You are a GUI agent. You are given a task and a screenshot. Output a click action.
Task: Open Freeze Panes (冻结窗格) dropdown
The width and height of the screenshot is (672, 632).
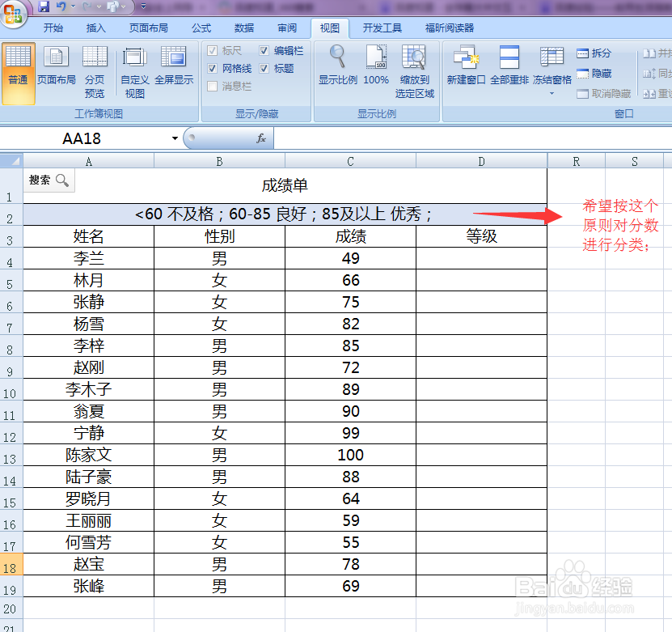tap(552, 70)
